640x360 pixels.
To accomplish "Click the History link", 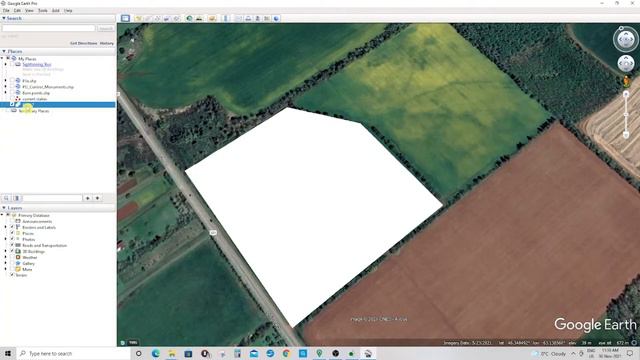I will click(107, 43).
